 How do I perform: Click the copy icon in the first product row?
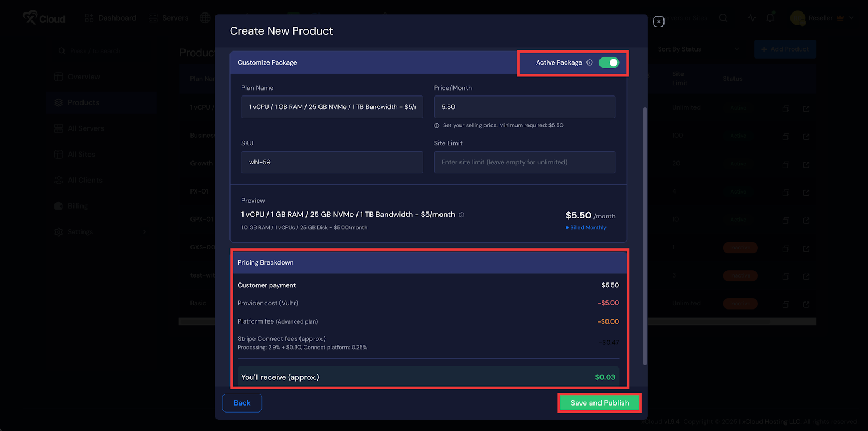point(786,108)
